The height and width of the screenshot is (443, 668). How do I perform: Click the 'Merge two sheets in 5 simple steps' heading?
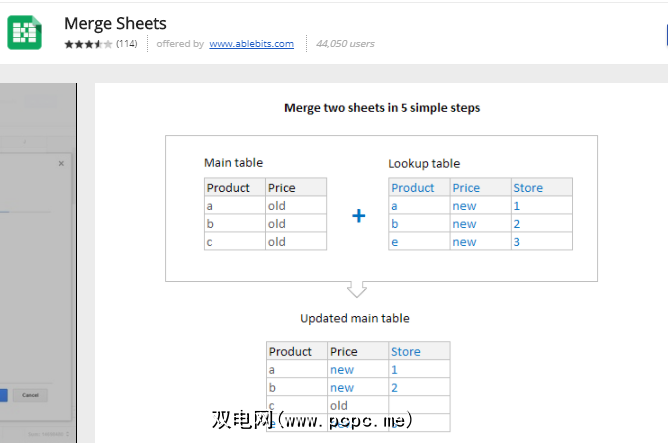click(382, 108)
